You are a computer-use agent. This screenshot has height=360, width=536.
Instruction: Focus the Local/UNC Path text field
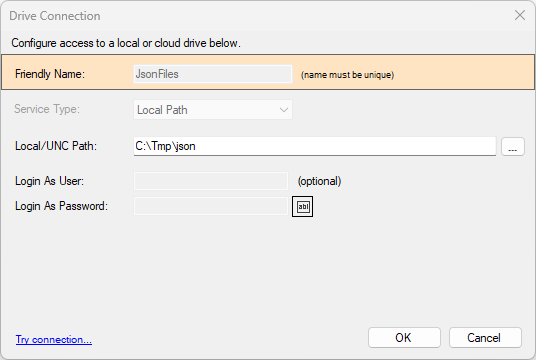click(315, 146)
